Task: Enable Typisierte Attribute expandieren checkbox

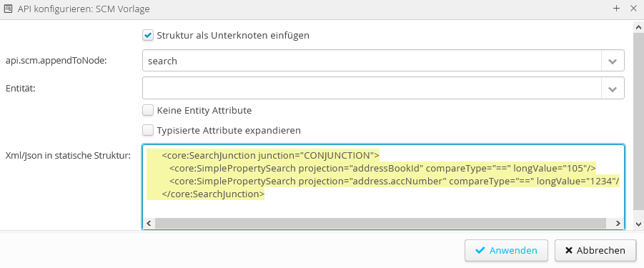Action: point(148,131)
